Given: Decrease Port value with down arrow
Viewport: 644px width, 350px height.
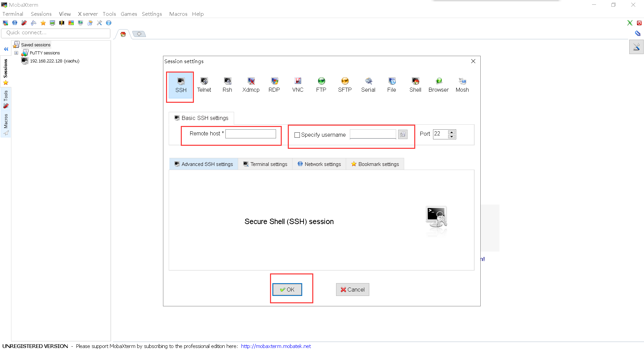Looking at the screenshot, I should 452,136.
